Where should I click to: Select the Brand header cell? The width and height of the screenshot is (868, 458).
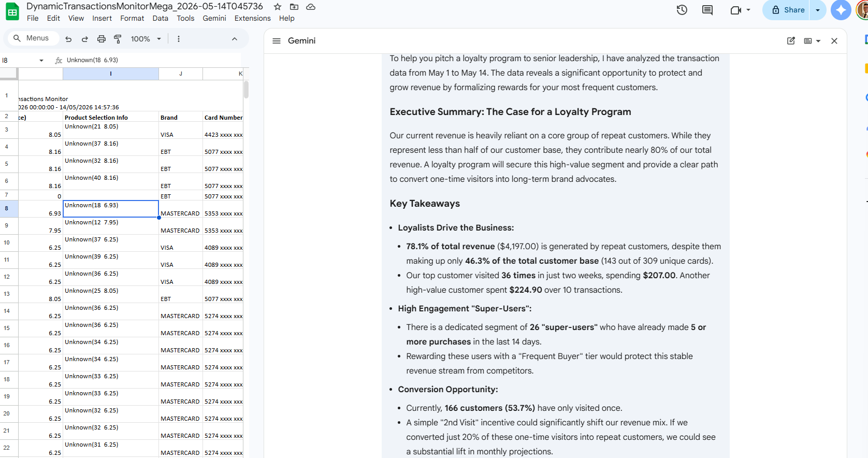181,116
